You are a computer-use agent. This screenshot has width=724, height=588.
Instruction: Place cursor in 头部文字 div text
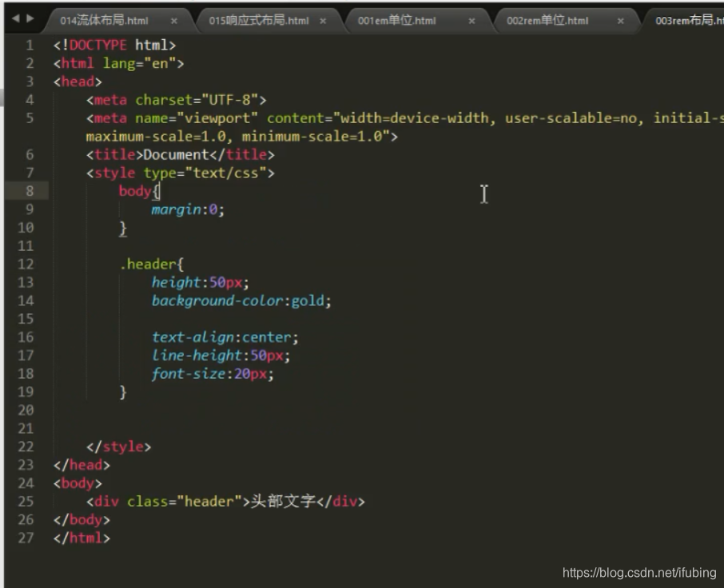pos(283,501)
